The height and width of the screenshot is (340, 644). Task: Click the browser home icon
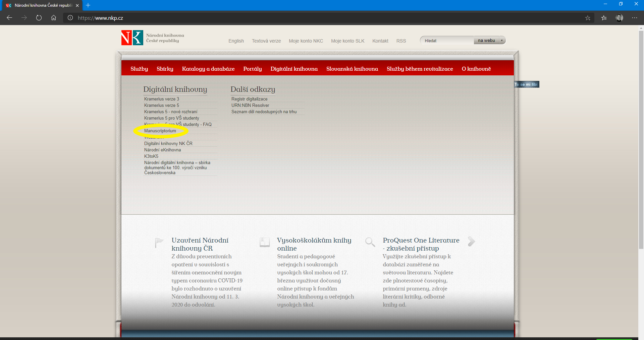pyautogui.click(x=54, y=18)
